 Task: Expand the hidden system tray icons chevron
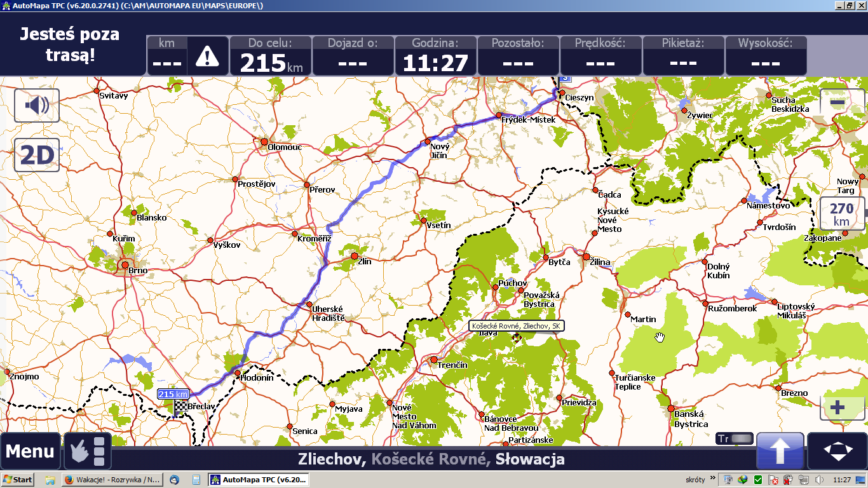pos(713,479)
